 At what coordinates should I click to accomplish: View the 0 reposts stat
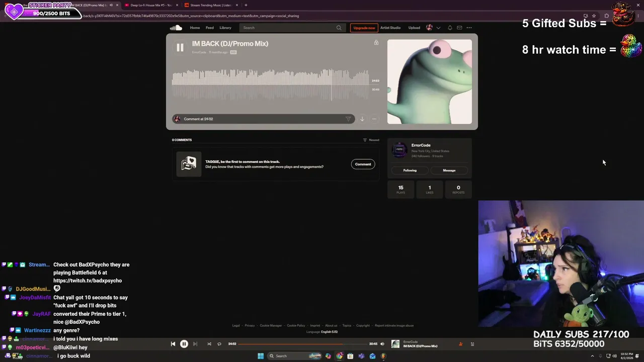coord(458,189)
